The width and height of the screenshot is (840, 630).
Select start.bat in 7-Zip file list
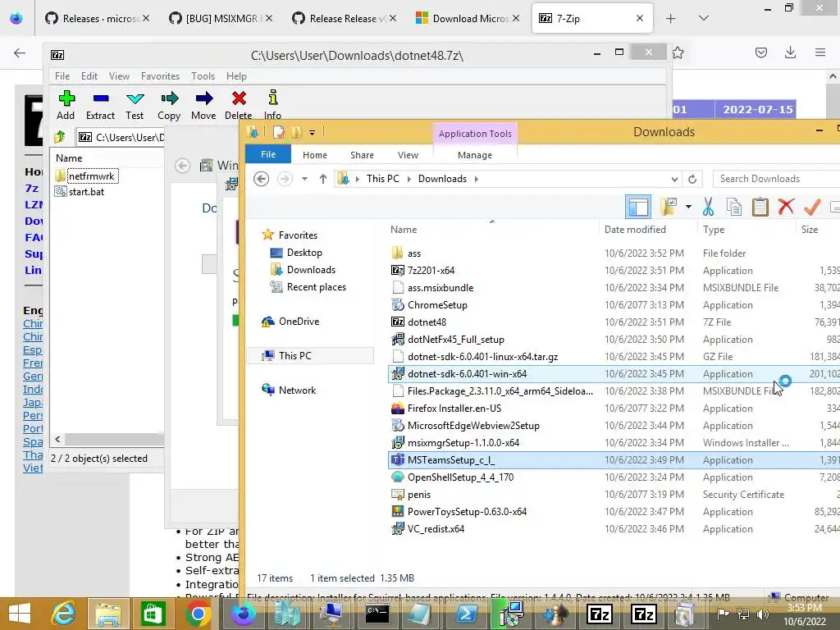pos(86,191)
